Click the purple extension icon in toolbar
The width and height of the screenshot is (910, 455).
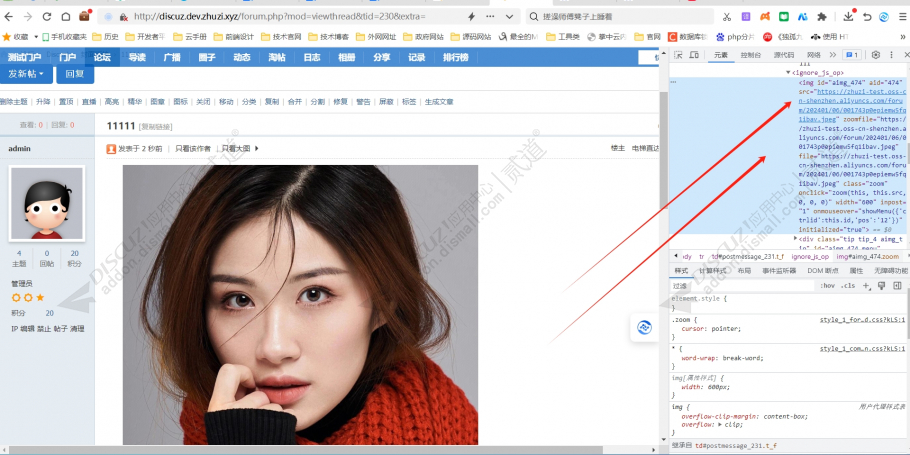746,17
